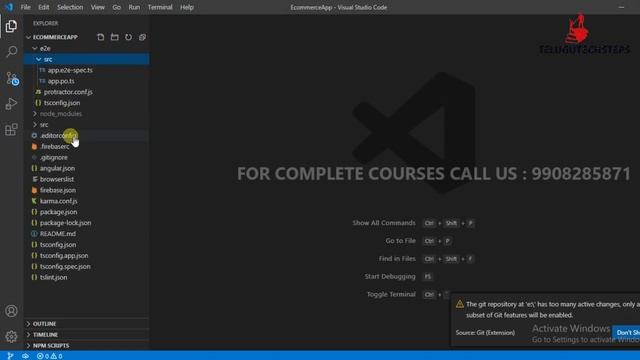
Task: Open the Extensions view
Action: pos(11,130)
